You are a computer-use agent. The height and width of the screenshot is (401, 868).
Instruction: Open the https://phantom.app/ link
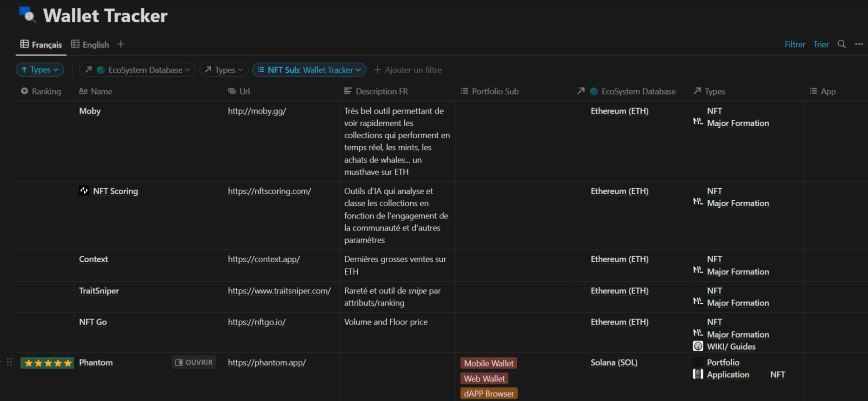tap(267, 362)
